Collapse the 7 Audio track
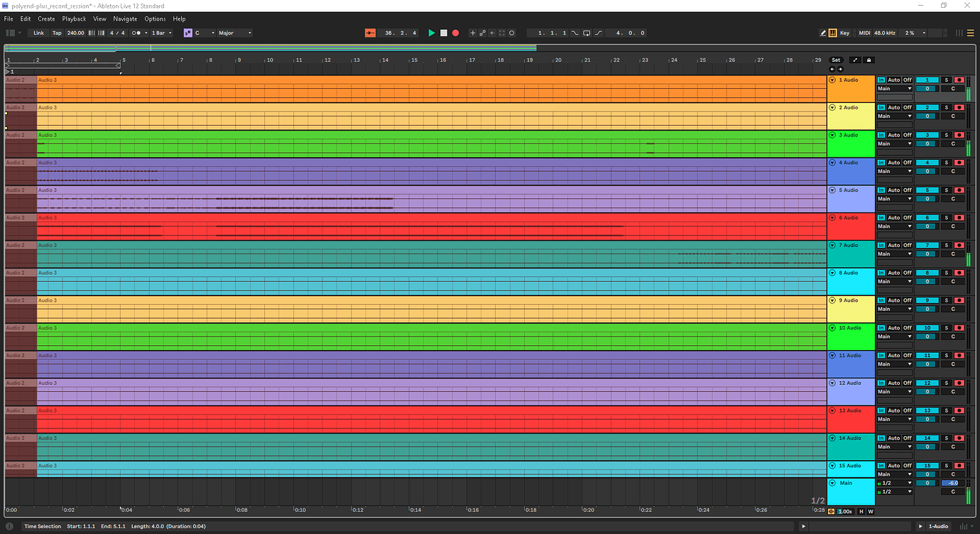The image size is (980, 534). [x=832, y=245]
